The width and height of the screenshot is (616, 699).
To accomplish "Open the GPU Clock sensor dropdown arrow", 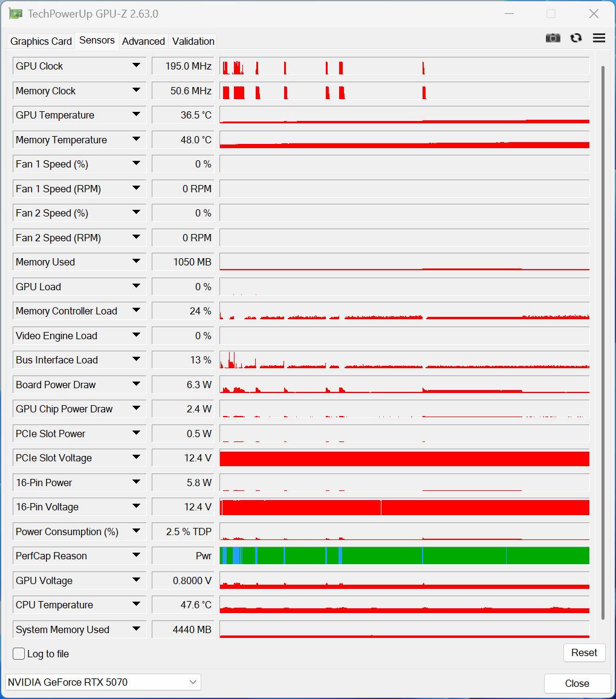I will (x=137, y=65).
